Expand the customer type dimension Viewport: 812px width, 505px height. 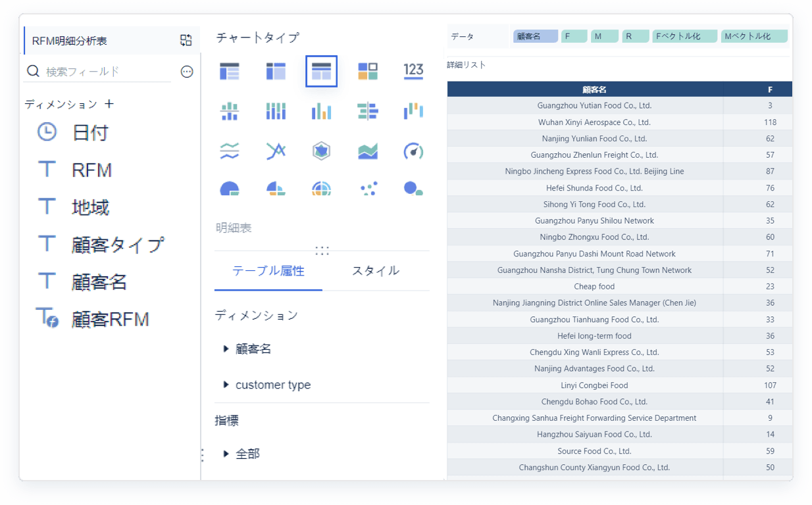point(226,385)
